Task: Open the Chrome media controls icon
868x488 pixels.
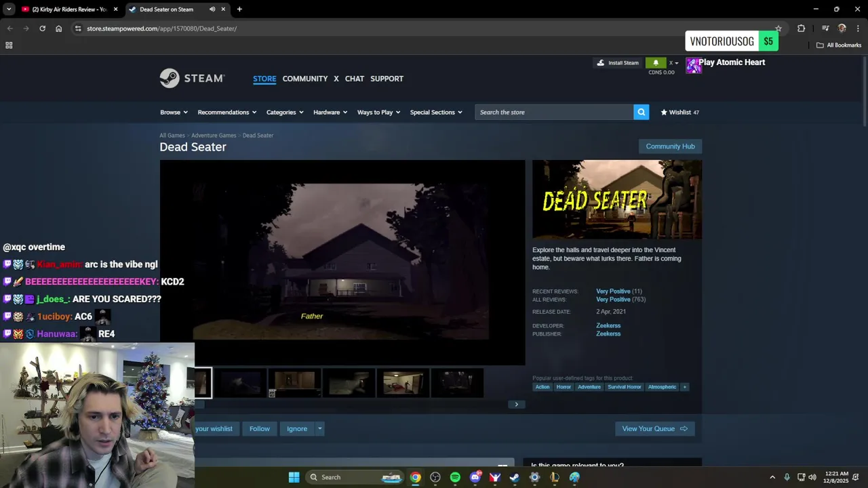Action: [825, 28]
